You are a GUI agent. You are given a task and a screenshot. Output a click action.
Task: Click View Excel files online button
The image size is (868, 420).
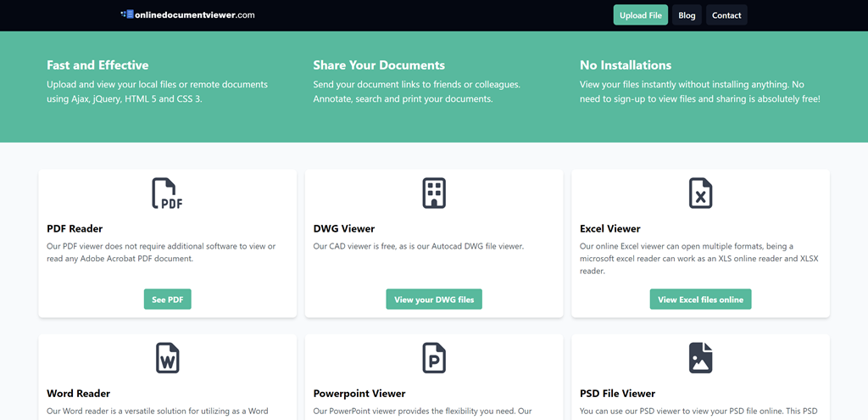pos(700,300)
